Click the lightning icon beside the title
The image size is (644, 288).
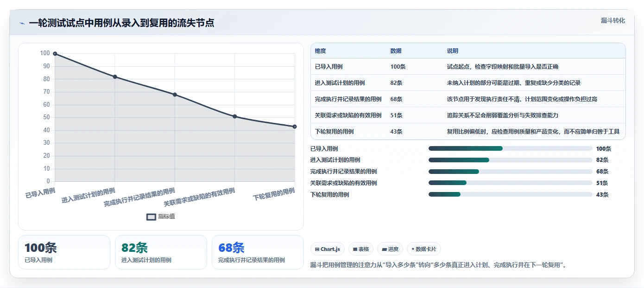click(x=22, y=23)
